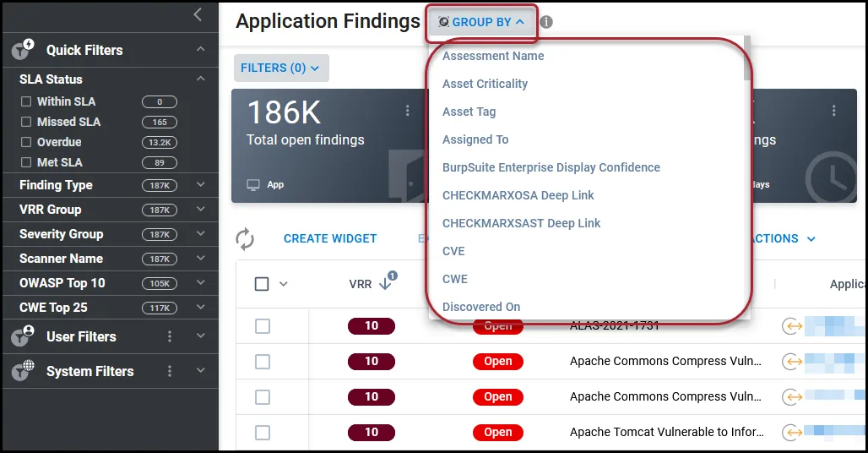The width and height of the screenshot is (868, 453).
Task: Expand the User Filters section
Action: point(200,336)
